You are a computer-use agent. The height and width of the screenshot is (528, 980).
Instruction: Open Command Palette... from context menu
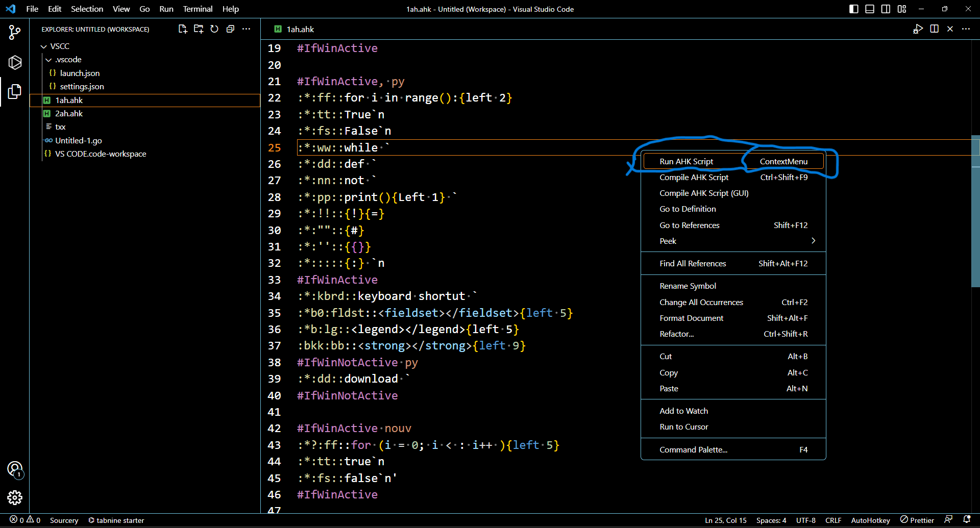tap(733, 449)
